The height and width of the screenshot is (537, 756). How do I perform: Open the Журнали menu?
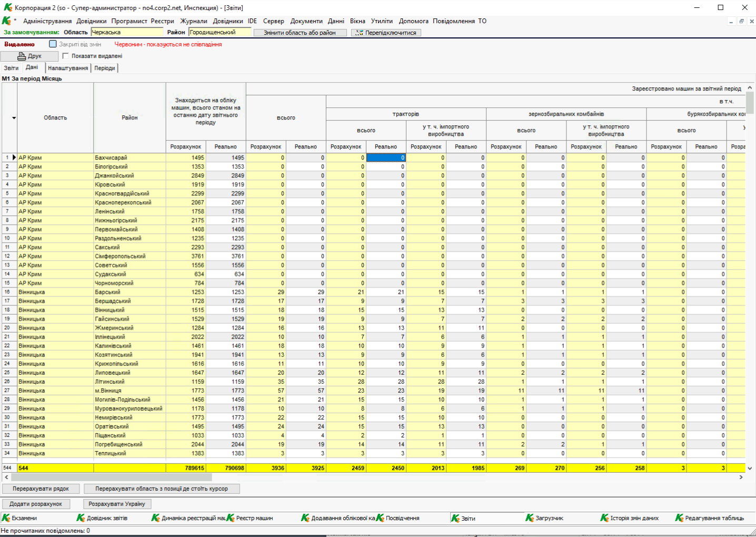click(x=194, y=21)
